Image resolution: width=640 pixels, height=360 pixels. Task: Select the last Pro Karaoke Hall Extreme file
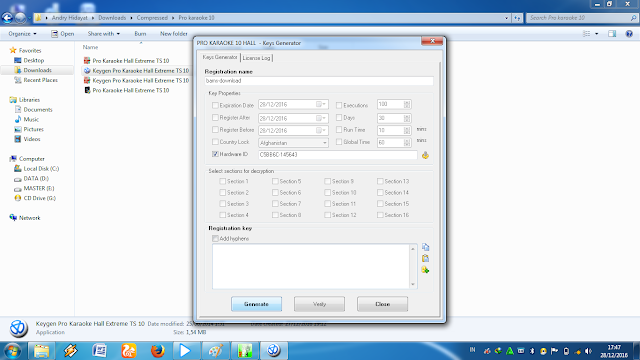coord(126,90)
